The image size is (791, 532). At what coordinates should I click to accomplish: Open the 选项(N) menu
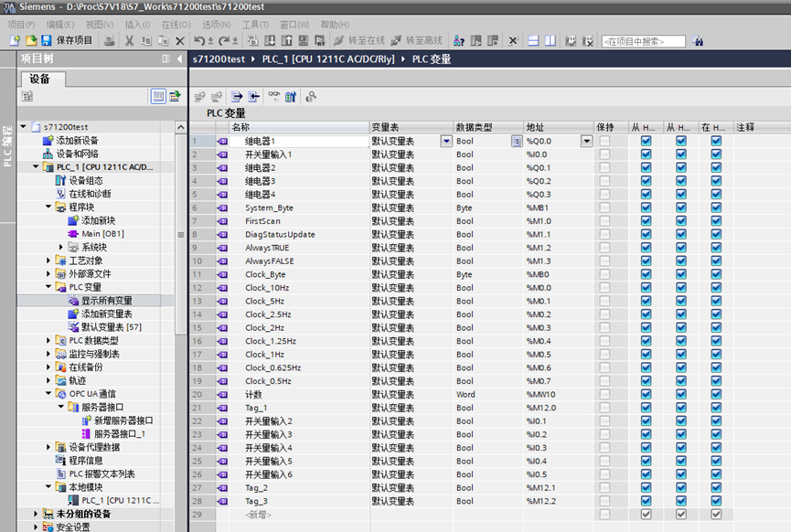tap(217, 24)
